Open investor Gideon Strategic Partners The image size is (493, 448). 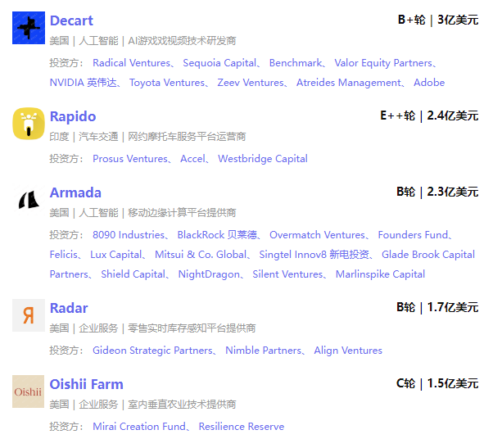pos(153,351)
